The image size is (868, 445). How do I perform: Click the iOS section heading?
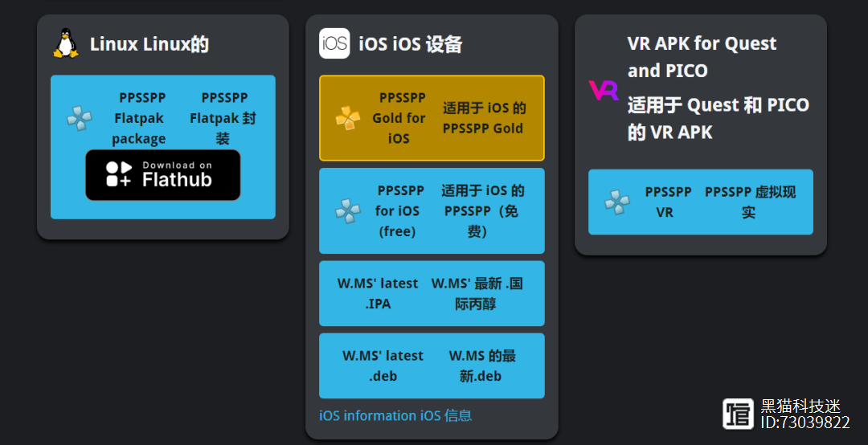(x=410, y=43)
